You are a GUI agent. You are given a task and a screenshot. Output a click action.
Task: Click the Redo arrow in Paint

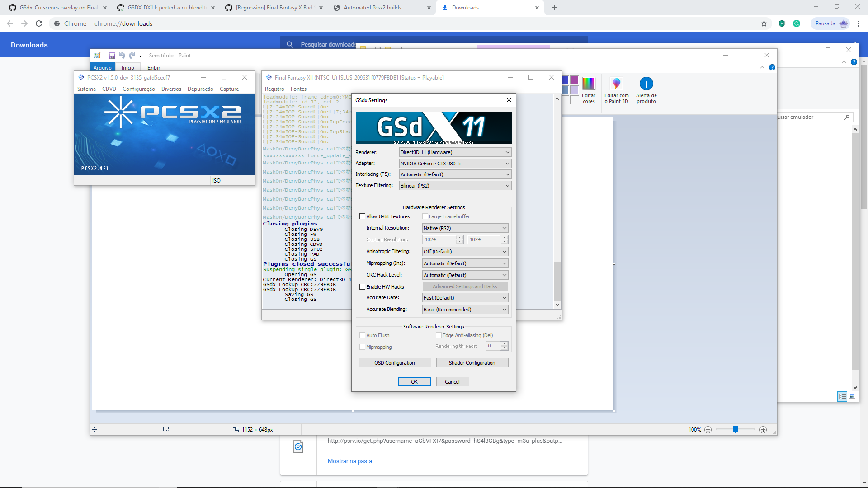click(132, 55)
